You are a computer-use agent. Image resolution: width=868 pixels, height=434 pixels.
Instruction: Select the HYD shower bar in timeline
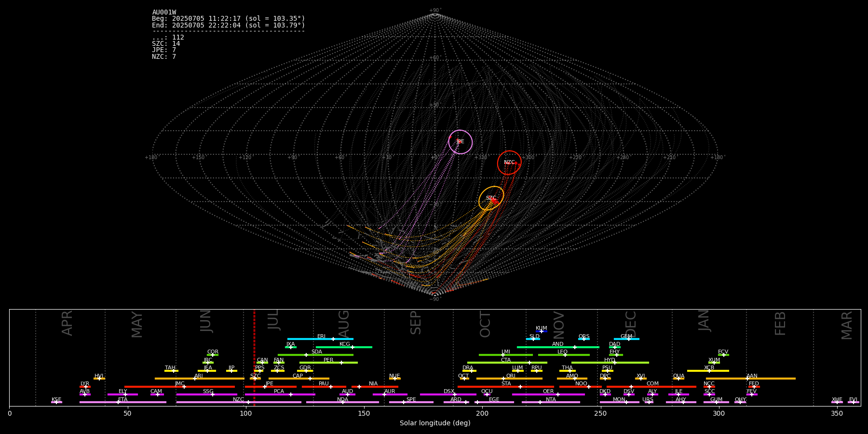[610, 363]
